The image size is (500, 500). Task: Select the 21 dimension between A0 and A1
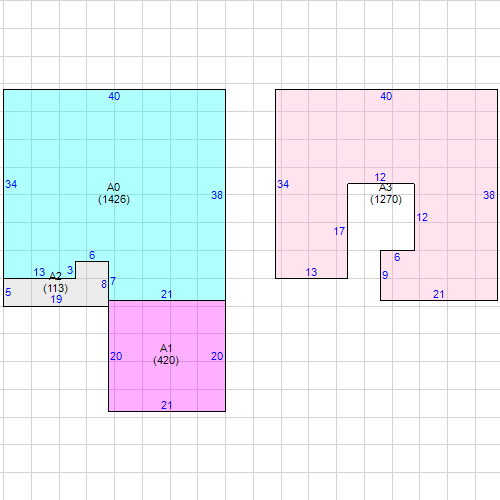point(166,294)
